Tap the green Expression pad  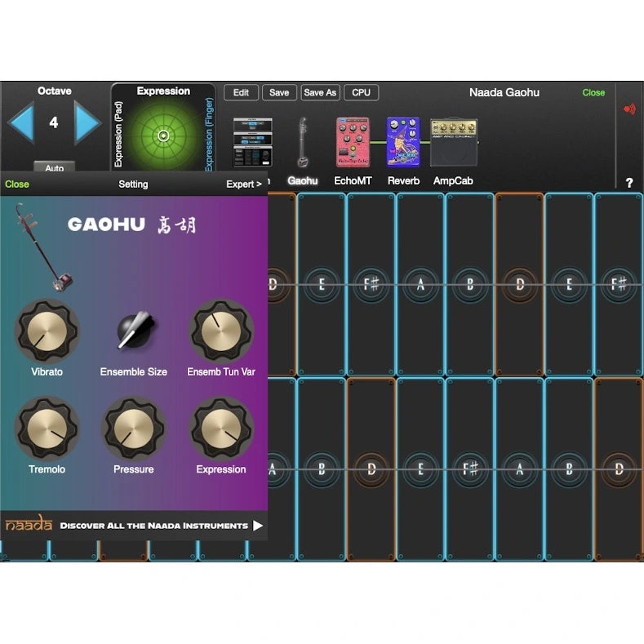[163, 135]
